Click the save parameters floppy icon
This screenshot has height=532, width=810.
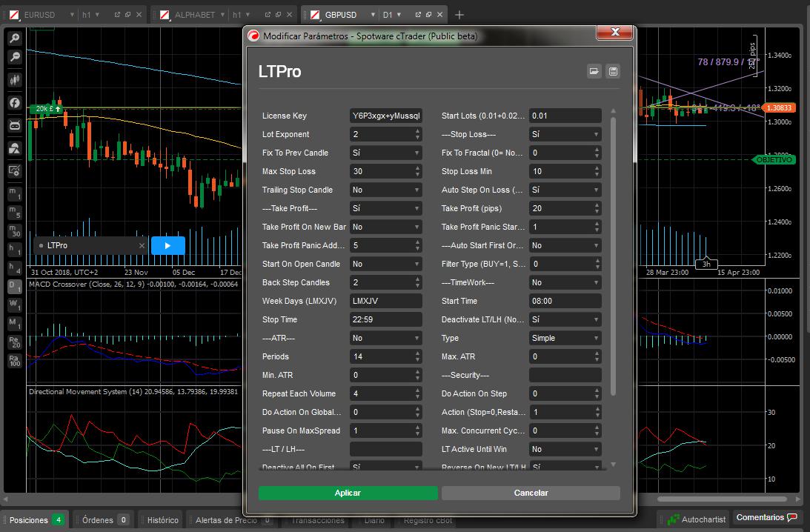pyautogui.click(x=613, y=71)
